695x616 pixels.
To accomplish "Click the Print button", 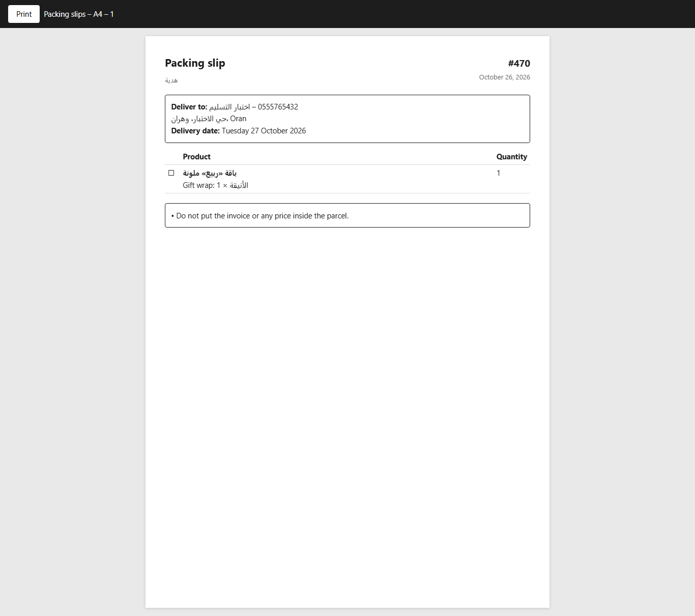I will (x=24, y=14).
